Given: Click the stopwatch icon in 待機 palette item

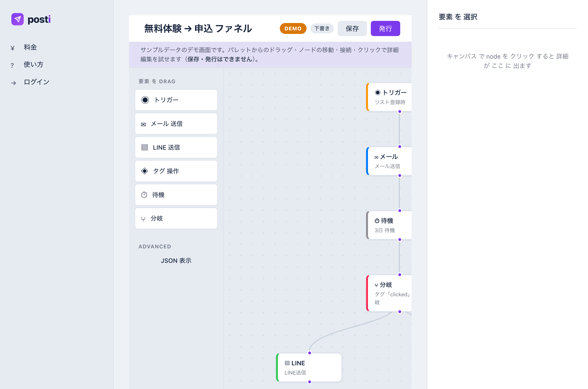Looking at the screenshot, I should tap(144, 195).
